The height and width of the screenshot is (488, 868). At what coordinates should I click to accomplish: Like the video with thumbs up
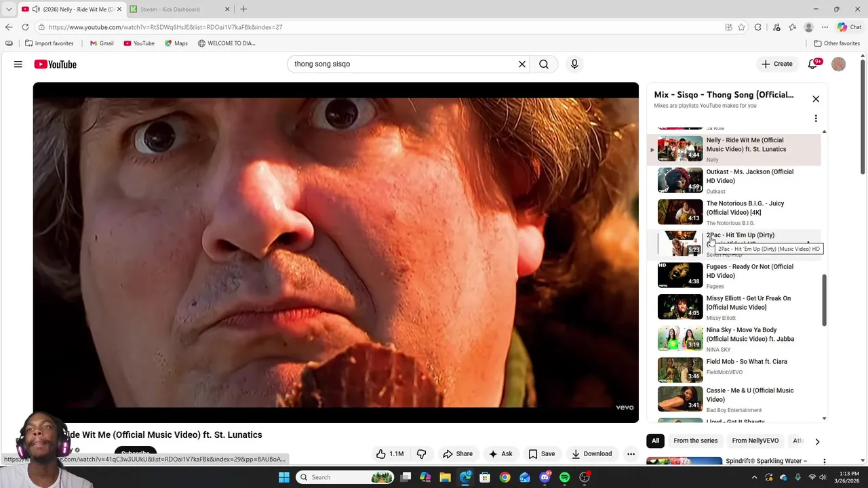click(x=390, y=454)
